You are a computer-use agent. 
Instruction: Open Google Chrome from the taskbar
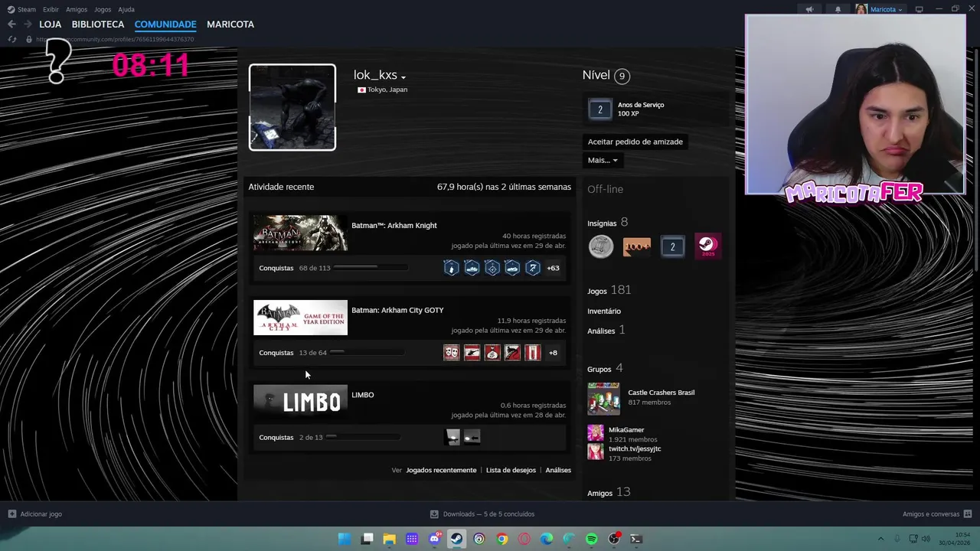501,539
